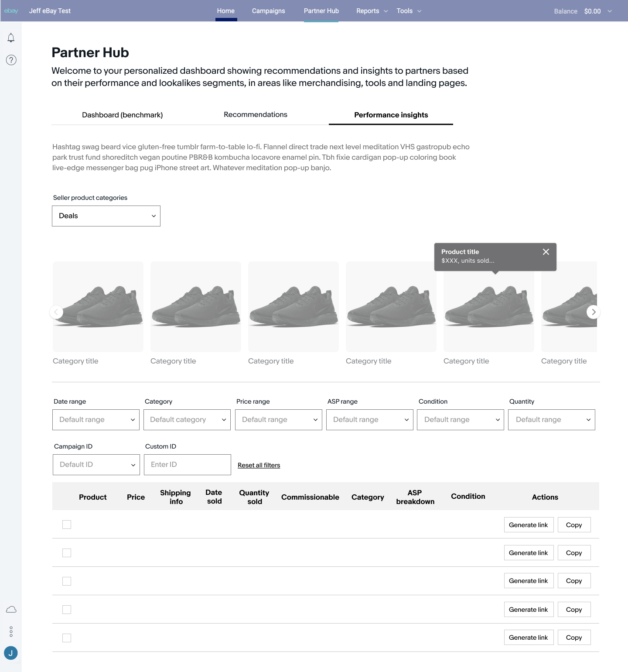628x672 pixels.
Task: Tick the third table row checkbox
Action: point(67,581)
